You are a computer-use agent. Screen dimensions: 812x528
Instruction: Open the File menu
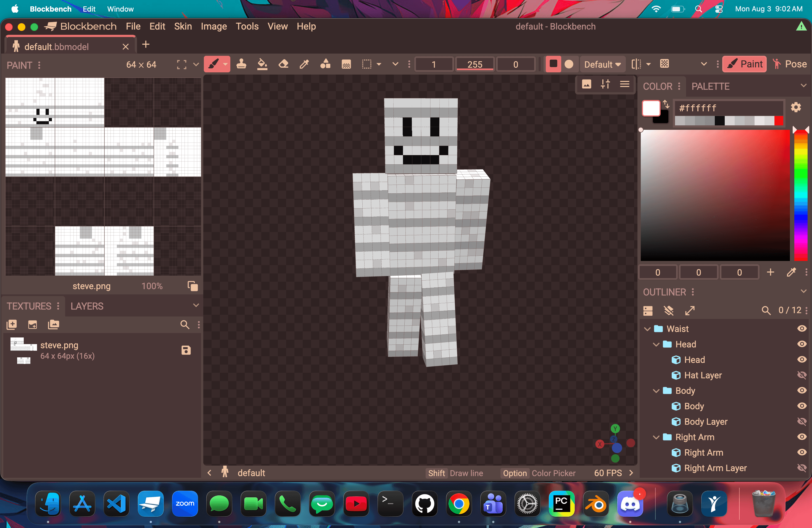click(x=133, y=26)
